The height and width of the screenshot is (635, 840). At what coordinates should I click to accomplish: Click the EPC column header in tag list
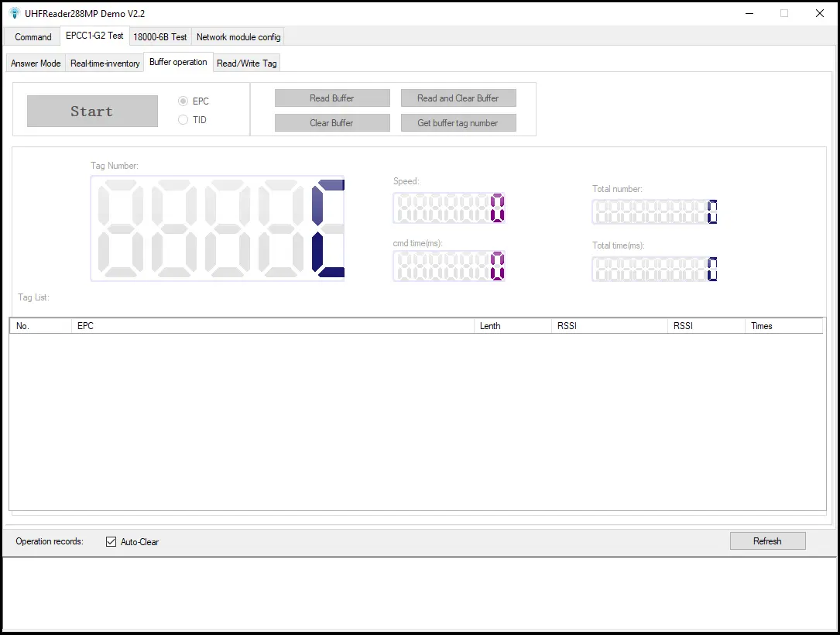(271, 326)
